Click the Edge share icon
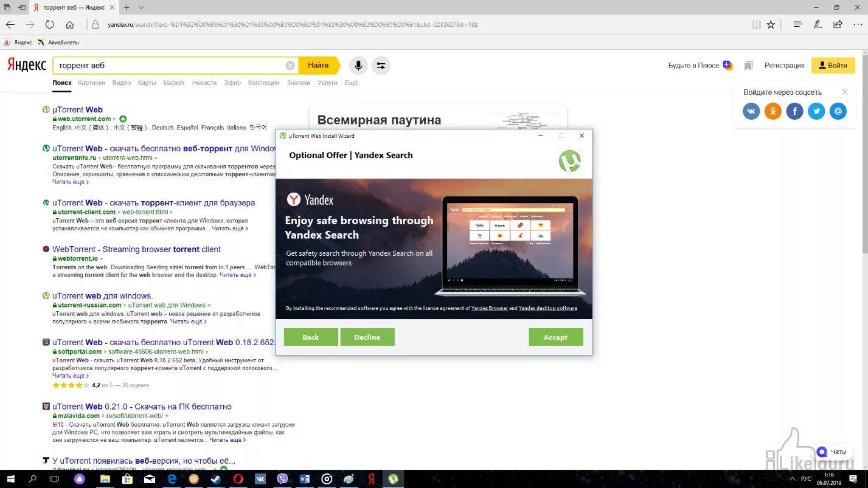This screenshot has width=868, height=488. pyautogui.click(x=838, y=25)
